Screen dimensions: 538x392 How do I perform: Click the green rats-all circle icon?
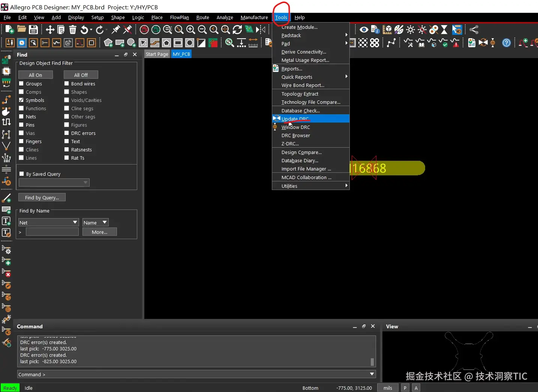(x=156, y=30)
